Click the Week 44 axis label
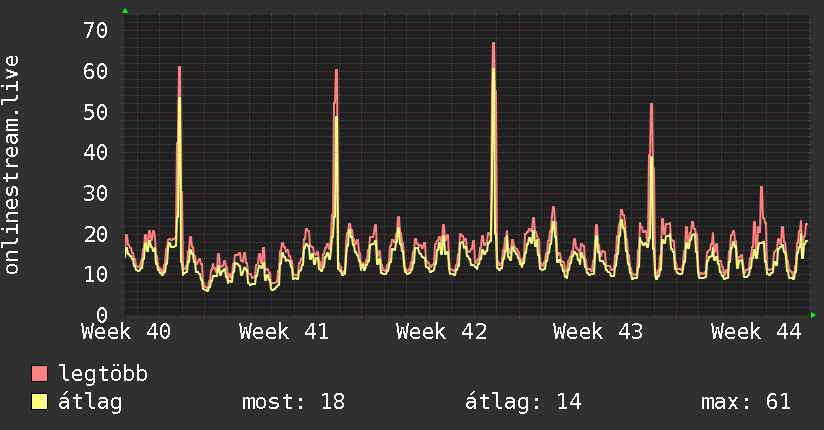The width and height of the screenshot is (824, 430). [x=756, y=332]
